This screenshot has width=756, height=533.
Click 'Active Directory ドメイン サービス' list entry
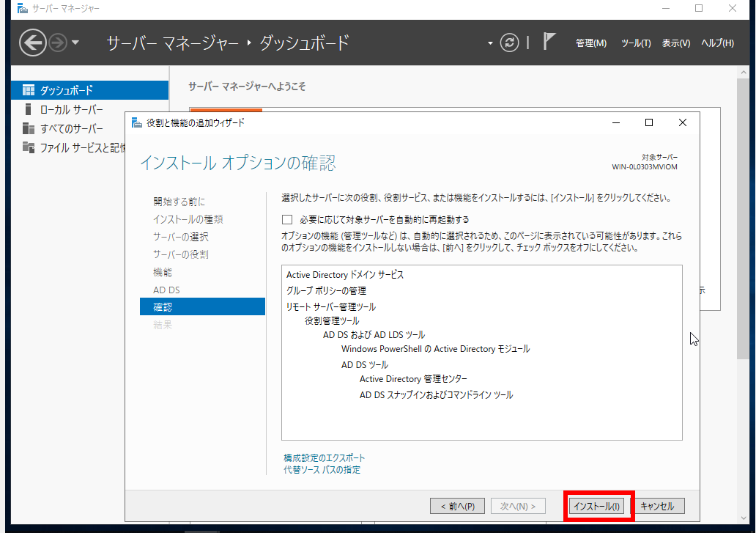(x=345, y=274)
